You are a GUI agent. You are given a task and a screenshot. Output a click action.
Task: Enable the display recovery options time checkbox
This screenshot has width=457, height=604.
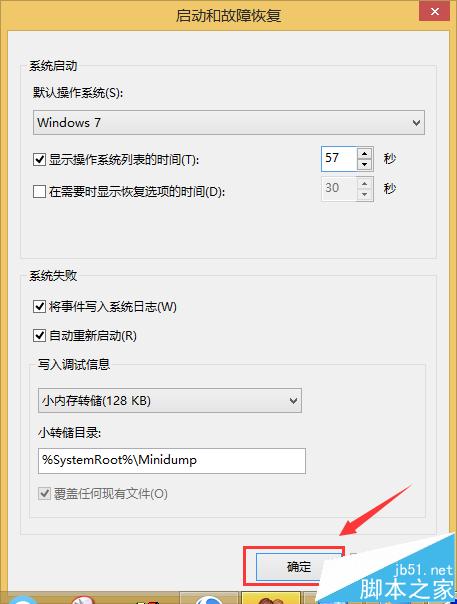click(39, 191)
